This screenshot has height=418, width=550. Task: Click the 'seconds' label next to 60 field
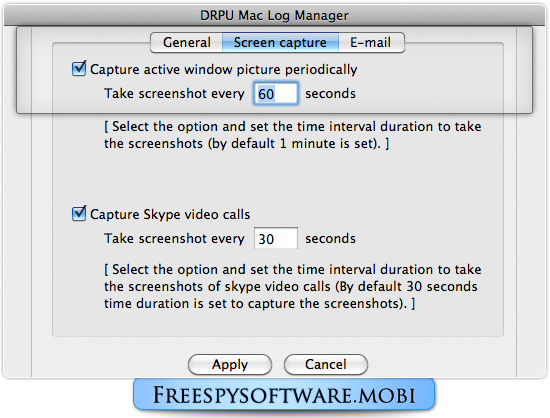(x=330, y=94)
